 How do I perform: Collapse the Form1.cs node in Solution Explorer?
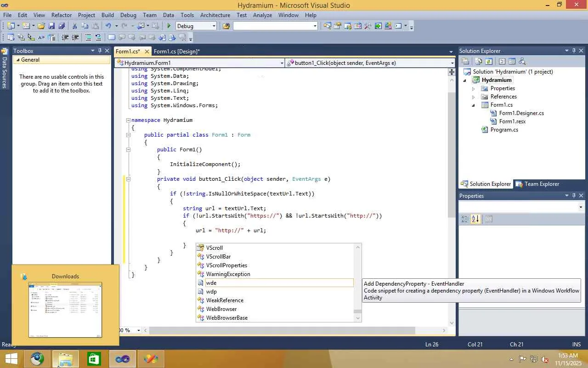(x=473, y=105)
